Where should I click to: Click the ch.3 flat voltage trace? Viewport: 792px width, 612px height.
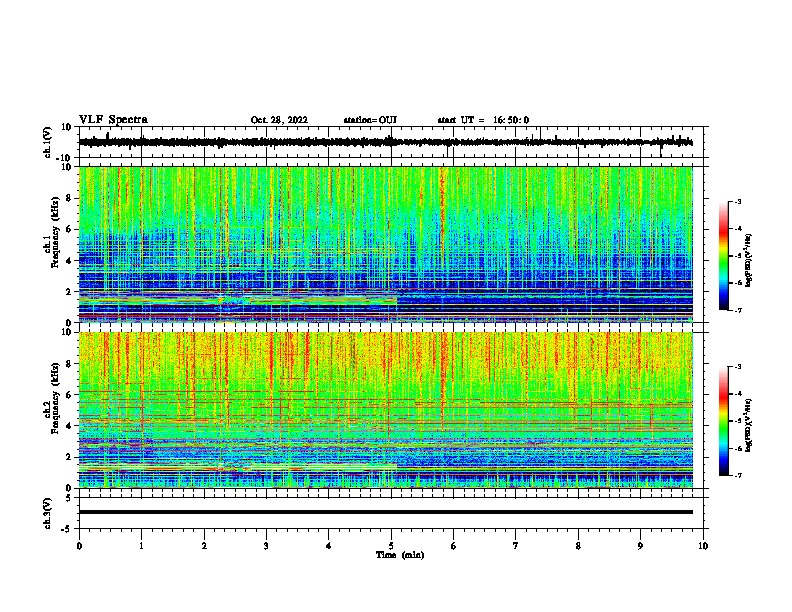pos(385,512)
